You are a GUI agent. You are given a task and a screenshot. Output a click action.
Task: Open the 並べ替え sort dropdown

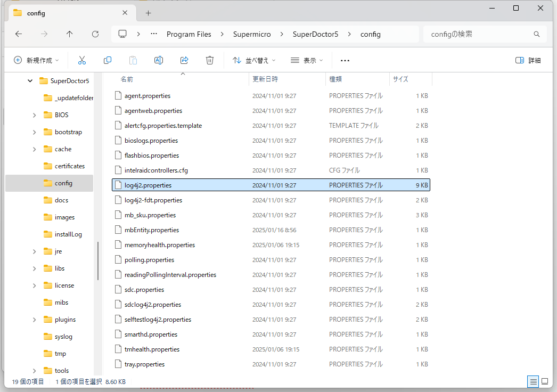(254, 60)
